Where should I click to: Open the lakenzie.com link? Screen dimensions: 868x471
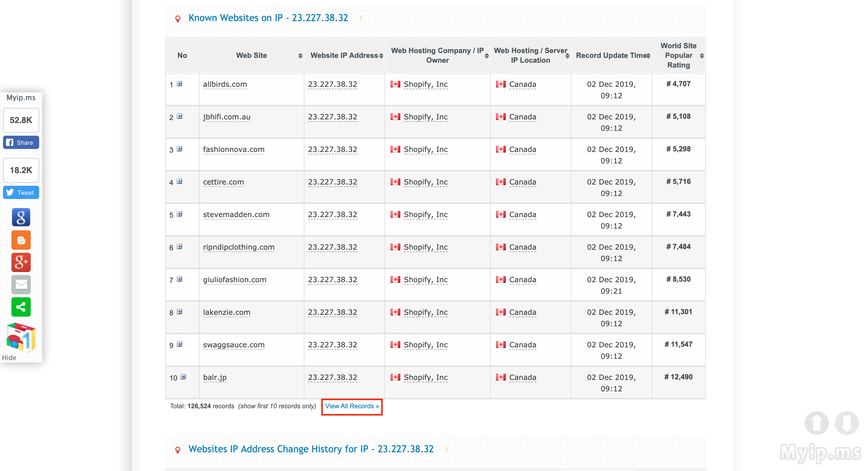[227, 312]
